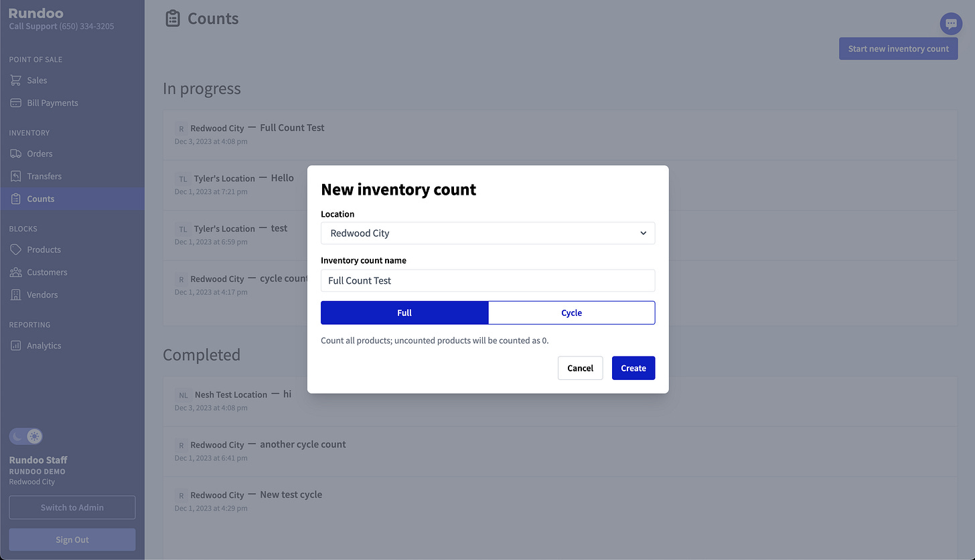This screenshot has height=560, width=975.
Task: Click the Sign Out button
Action: coord(72,540)
